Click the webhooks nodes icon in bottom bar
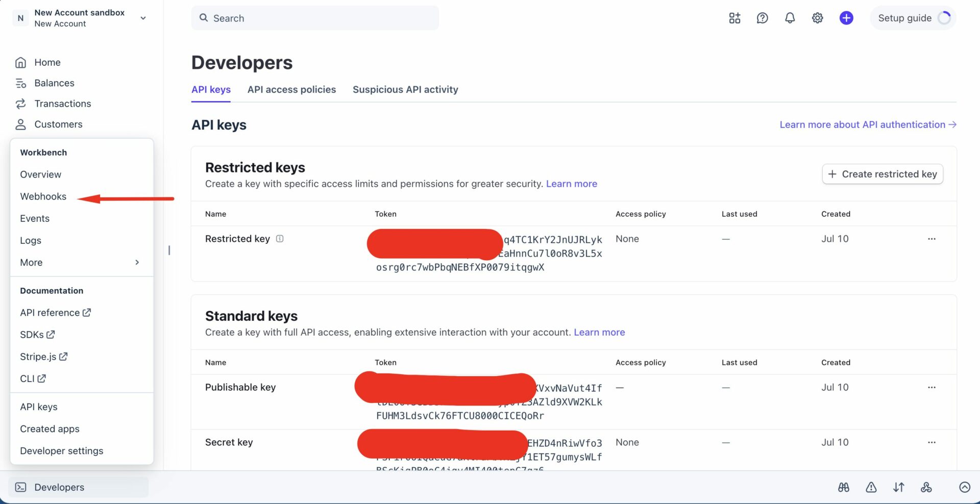Image resolution: width=980 pixels, height=504 pixels. 926,487
